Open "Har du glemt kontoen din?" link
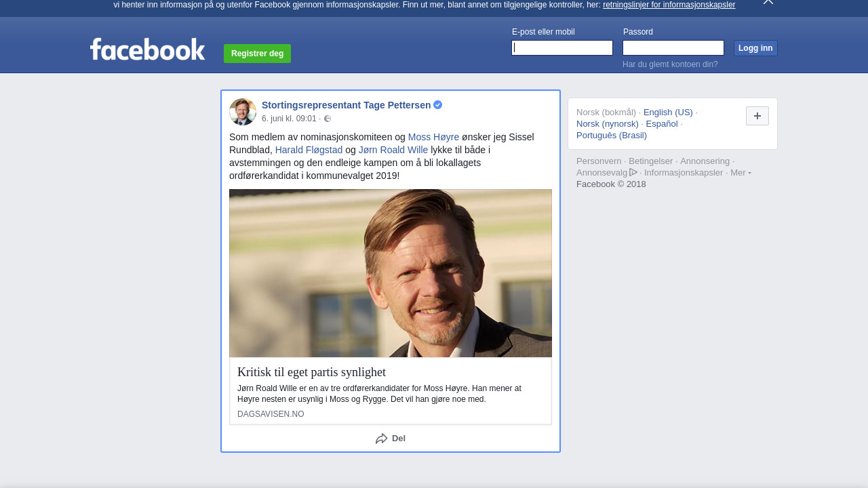The width and height of the screenshot is (868, 488). pos(670,64)
